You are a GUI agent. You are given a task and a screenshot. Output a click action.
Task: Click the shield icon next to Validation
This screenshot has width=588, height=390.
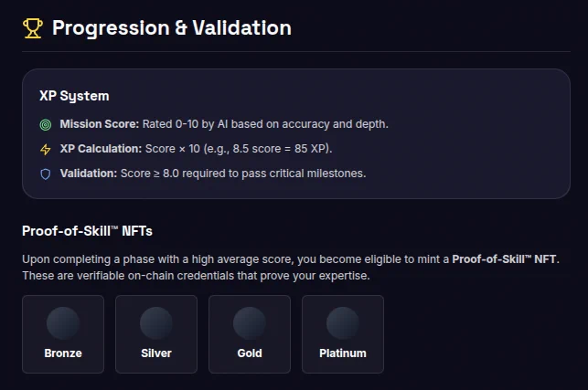pos(46,174)
